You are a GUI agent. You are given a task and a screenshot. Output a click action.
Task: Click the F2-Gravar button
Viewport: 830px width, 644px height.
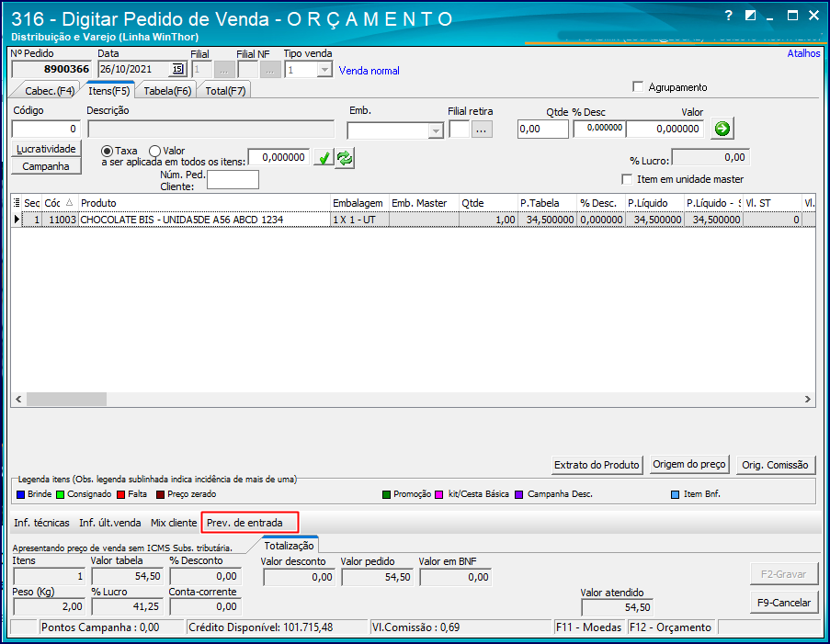coord(784,574)
